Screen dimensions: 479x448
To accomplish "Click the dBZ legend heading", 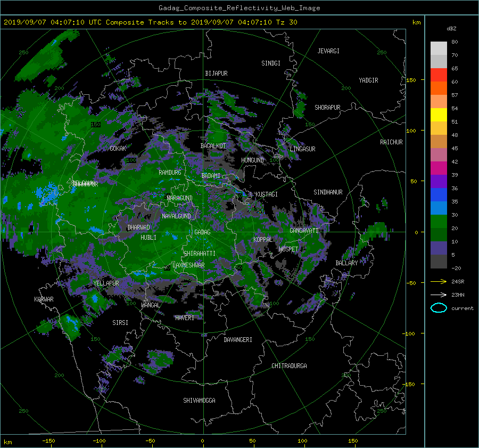I will point(451,29).
